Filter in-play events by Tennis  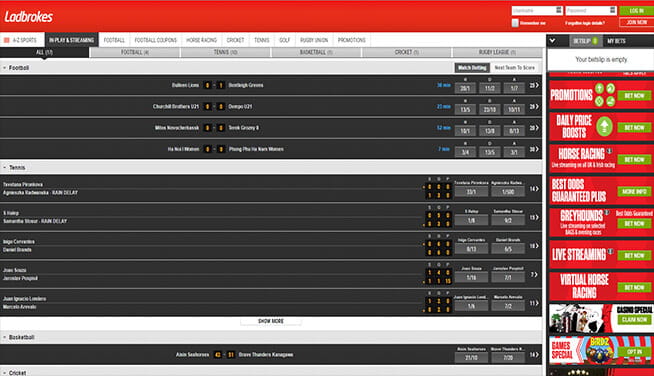click(x=226, y=52)
